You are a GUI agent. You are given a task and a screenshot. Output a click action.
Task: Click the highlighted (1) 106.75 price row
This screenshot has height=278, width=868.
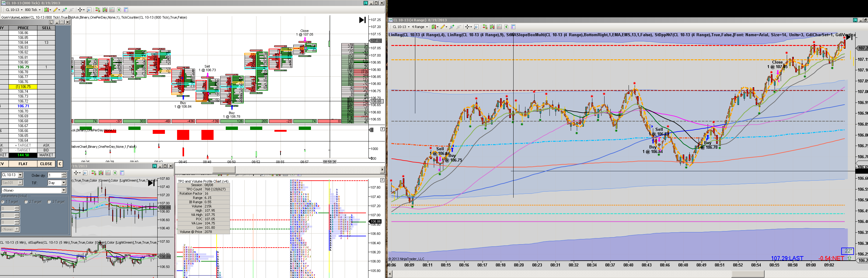(23, 87)
